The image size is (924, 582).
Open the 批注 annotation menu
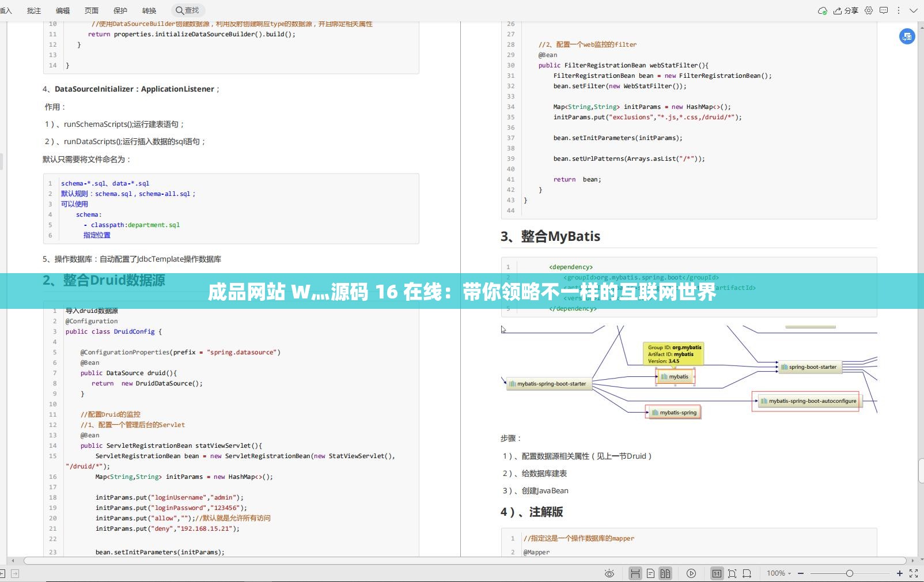[x=33, y=10]
